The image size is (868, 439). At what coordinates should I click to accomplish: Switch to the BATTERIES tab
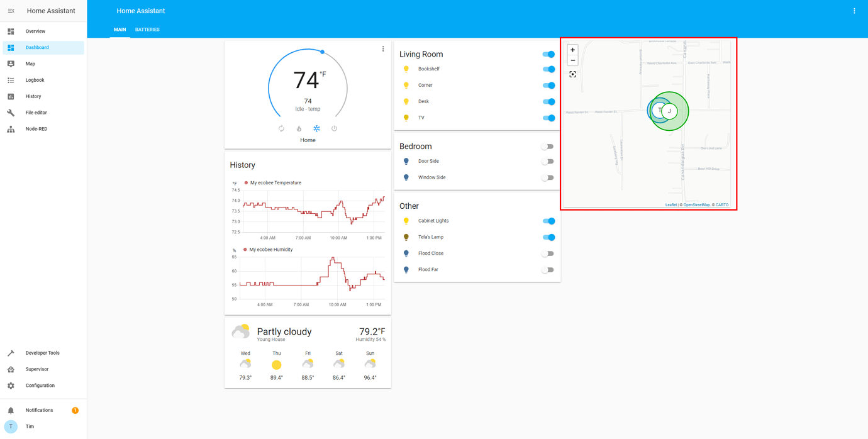point(147,30)
